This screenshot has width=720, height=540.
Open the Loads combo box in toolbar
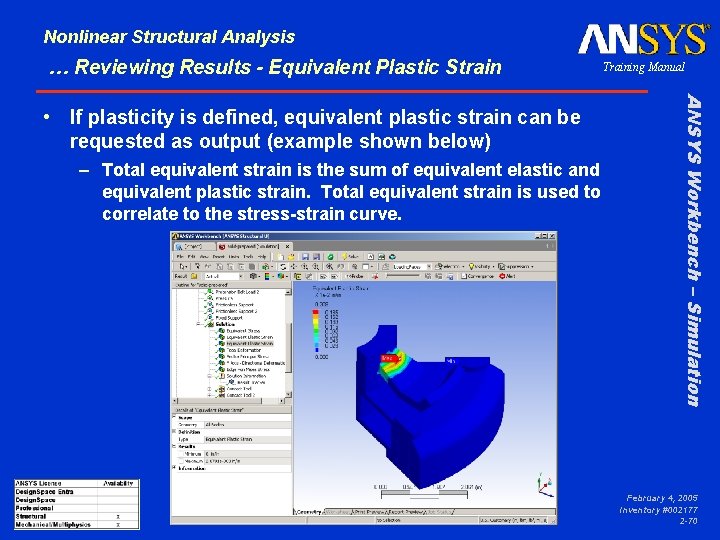pos(412,266)
